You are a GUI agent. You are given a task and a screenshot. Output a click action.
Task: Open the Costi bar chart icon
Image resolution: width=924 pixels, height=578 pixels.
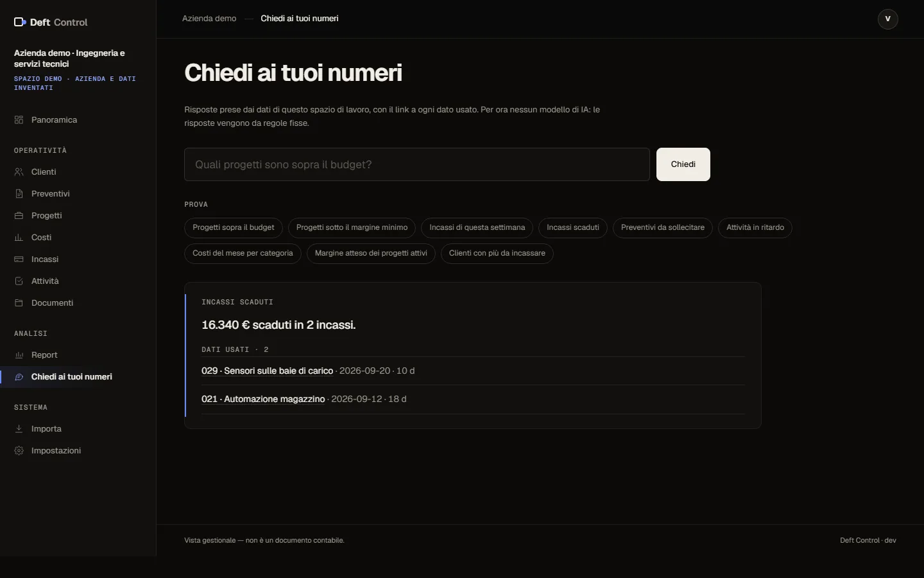pyautogui.click(x=19, y=238)
